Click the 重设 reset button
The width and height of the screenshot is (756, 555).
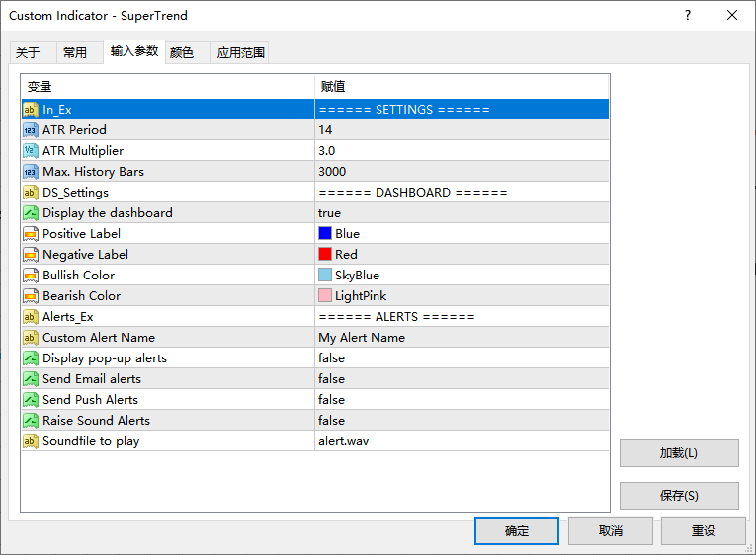click(704, 531)
